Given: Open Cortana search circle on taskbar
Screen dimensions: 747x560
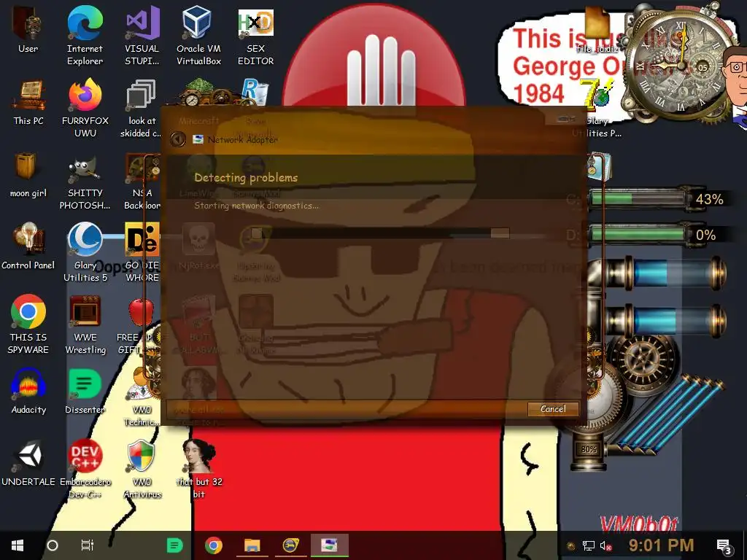Looking at the screenshot, I should (53, 545).
